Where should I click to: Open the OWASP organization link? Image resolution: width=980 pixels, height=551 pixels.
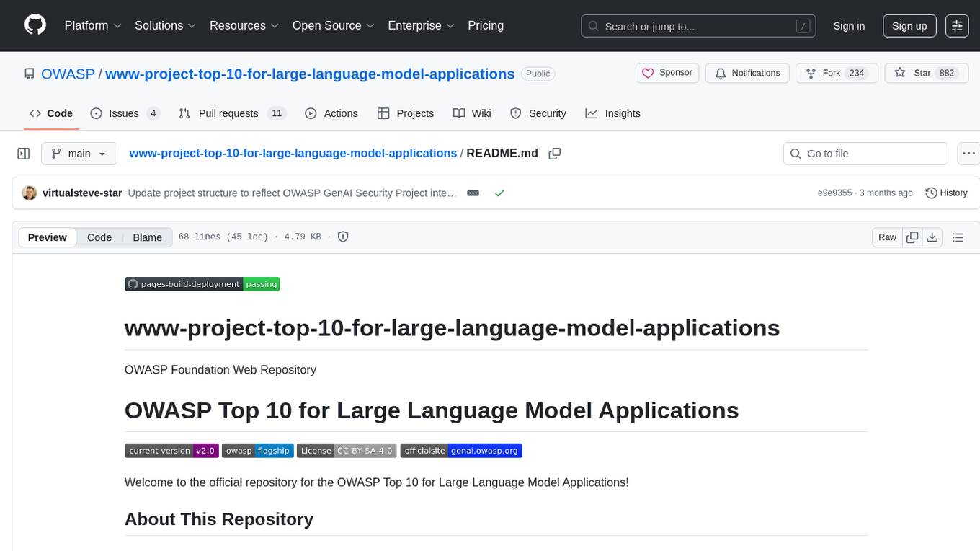tap(68, 74)
